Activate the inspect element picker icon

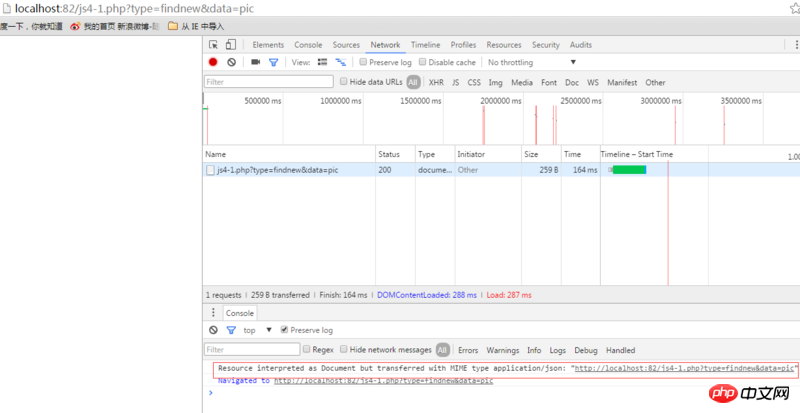pos(214,45)
